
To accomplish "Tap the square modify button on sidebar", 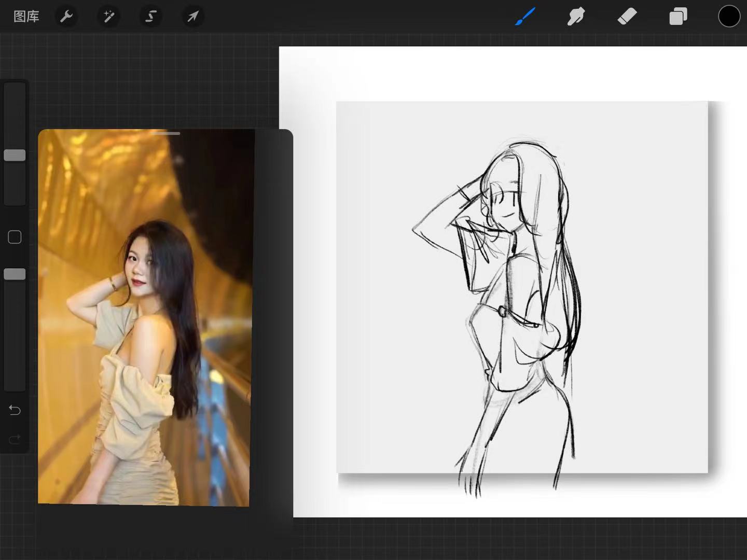I will click(x=15, y=237).
